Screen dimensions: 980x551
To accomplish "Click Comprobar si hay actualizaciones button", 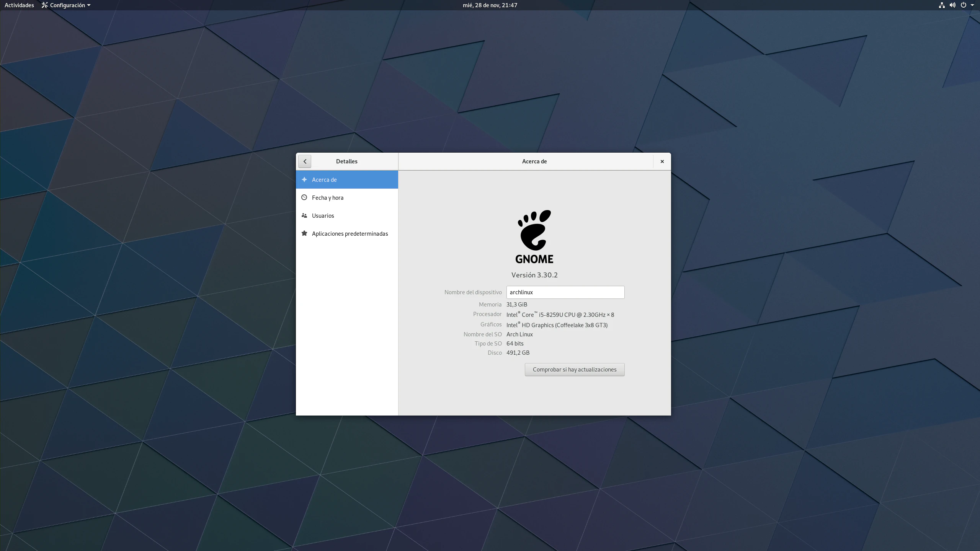I will click(574, 369).
